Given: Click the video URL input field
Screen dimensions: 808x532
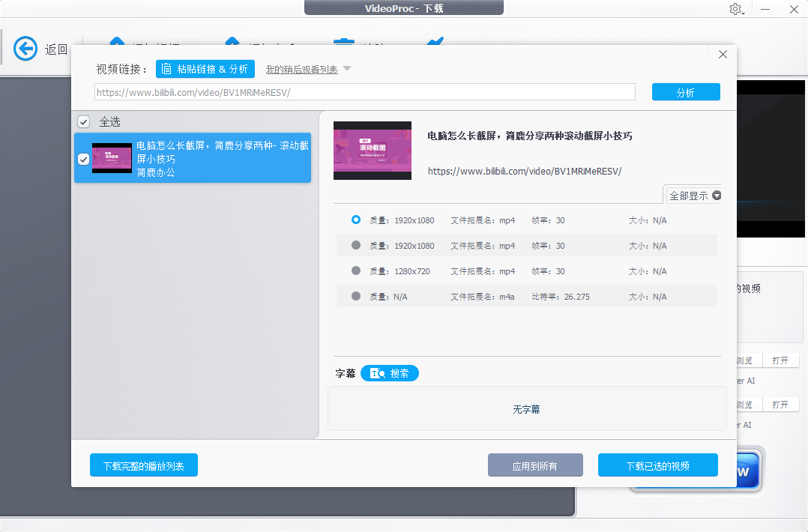Looking at the screenshot, I should click(364, 91).
